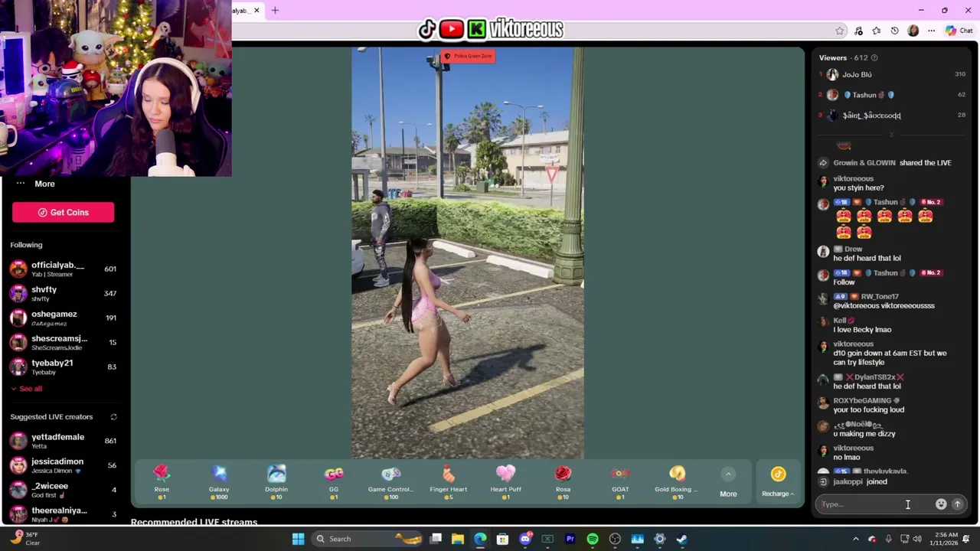Open theerealniya... suggested stream
The image size is (980, 551).
pyautogui.click(x=63, y=514)
